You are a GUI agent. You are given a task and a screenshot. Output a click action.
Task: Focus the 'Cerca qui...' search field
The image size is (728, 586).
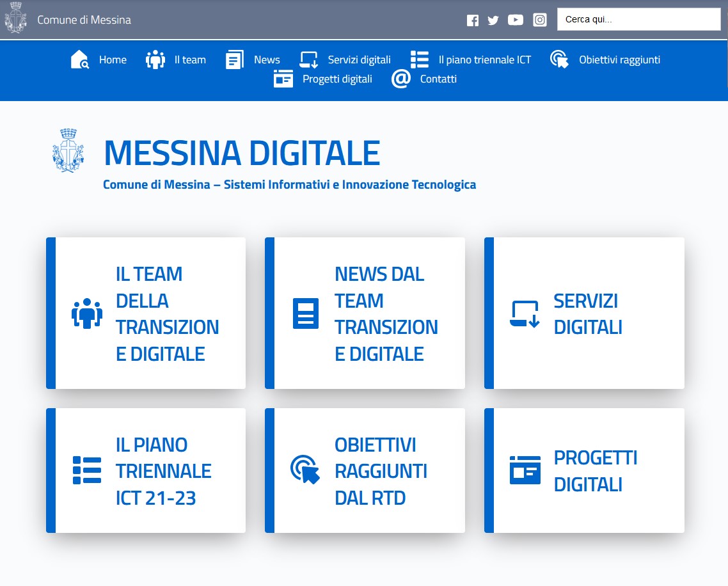point(639,19)
